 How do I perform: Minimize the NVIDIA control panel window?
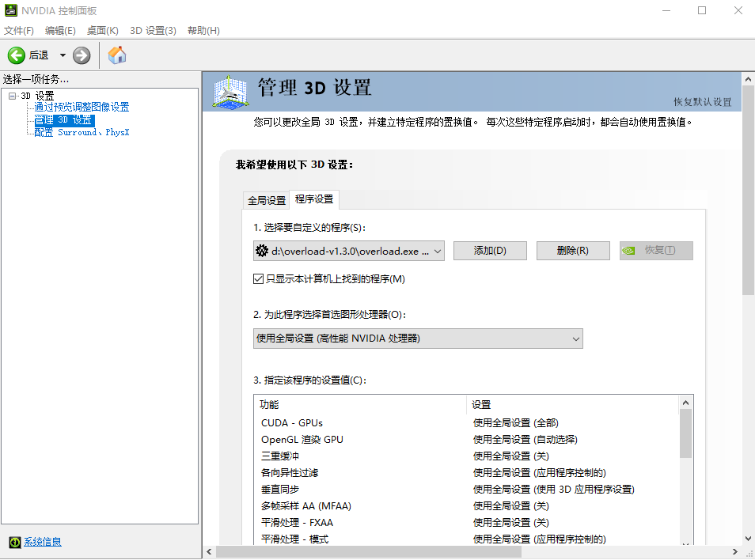[x=666, y=10]
